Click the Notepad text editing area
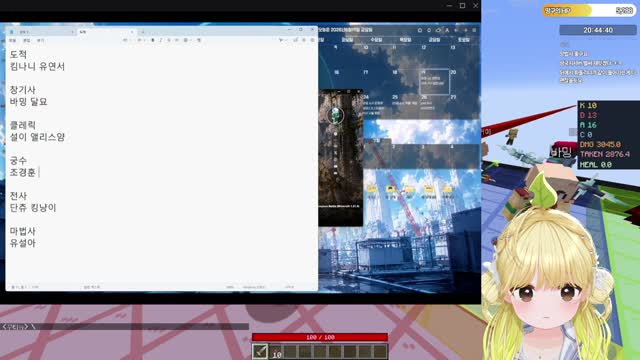 tap(162, 164)
